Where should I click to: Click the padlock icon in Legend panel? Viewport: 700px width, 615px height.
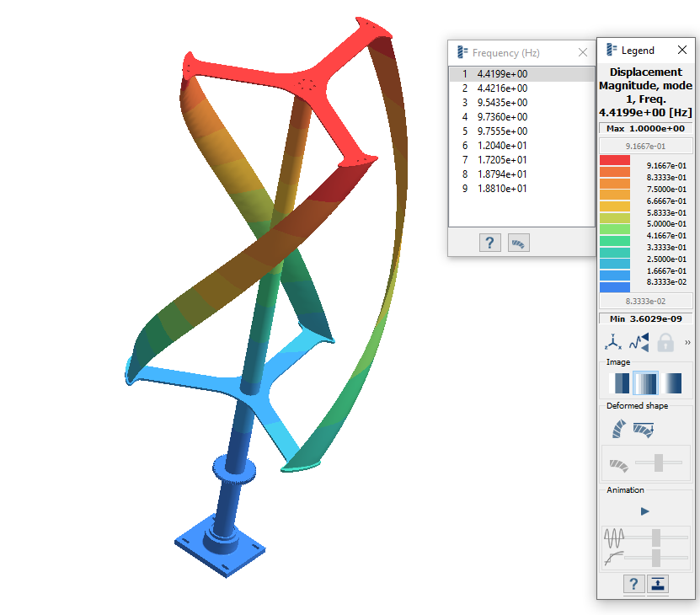[665, 342]
